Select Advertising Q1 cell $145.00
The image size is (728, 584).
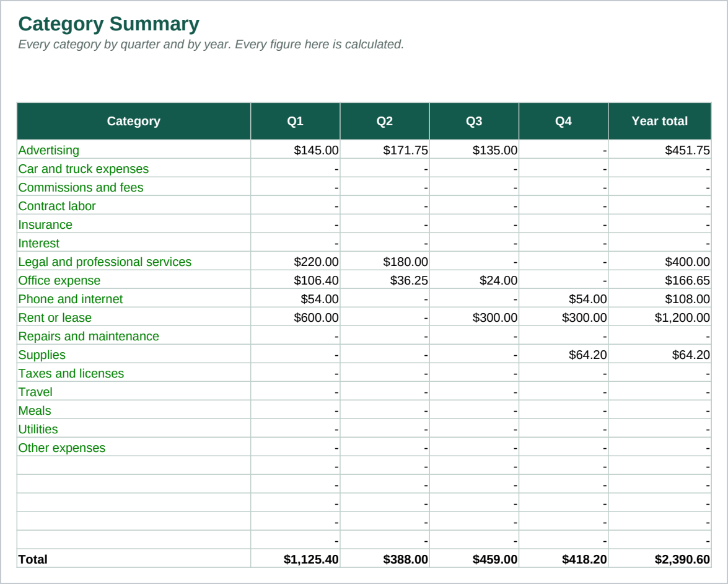pos(296,149)
